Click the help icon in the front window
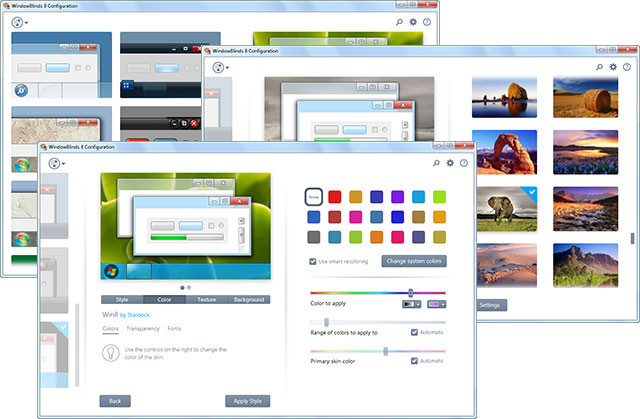Viewport: 640px width, 419px height. tap(464, 162)
